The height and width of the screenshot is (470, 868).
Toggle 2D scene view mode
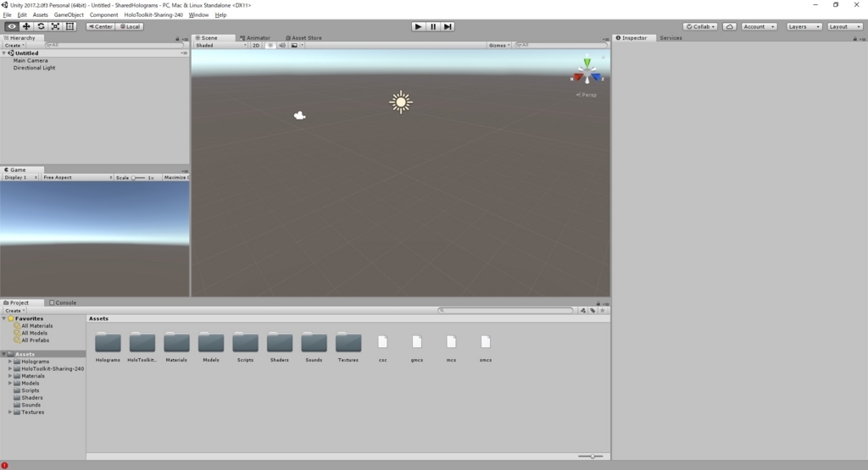256,46
